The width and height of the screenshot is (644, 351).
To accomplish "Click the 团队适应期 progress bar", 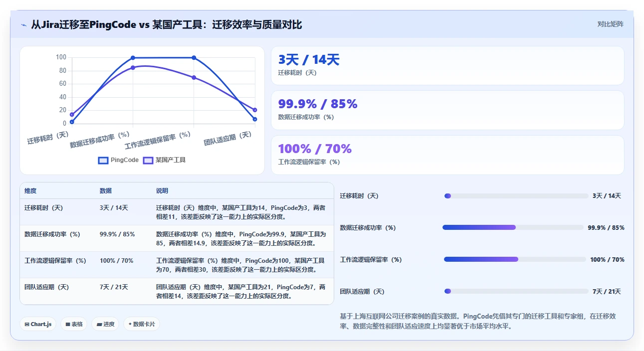I will point(516,291).
